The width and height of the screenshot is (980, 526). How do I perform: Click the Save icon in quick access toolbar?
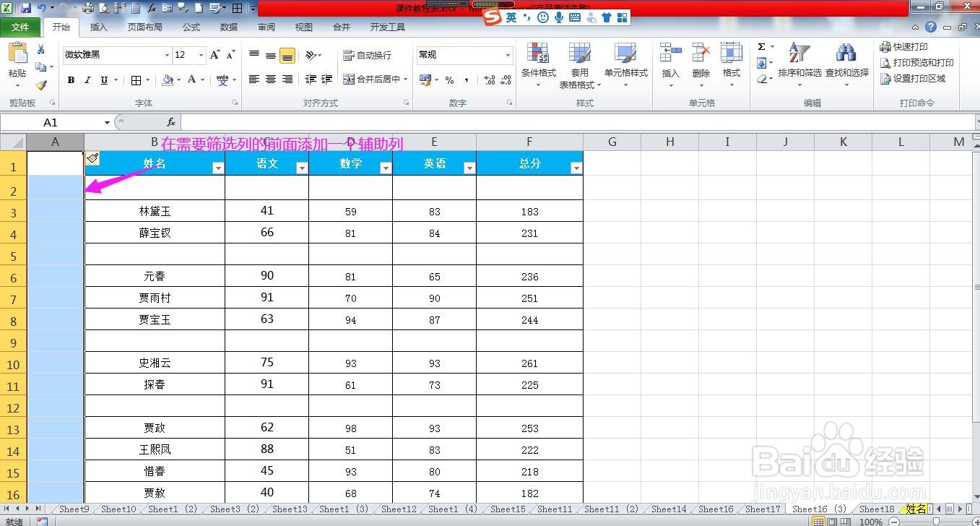point(26,8)
